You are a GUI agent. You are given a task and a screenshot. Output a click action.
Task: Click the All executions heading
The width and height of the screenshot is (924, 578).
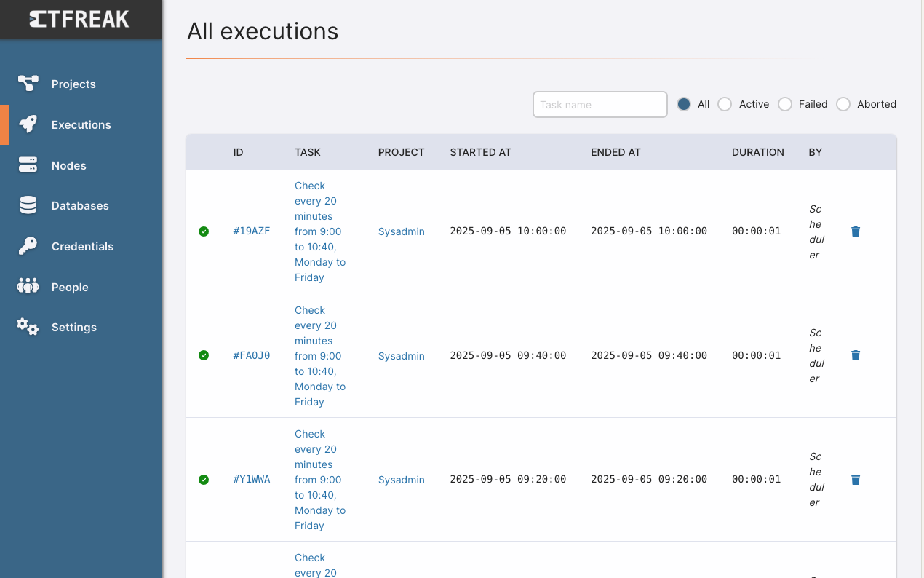pos(263,31)
